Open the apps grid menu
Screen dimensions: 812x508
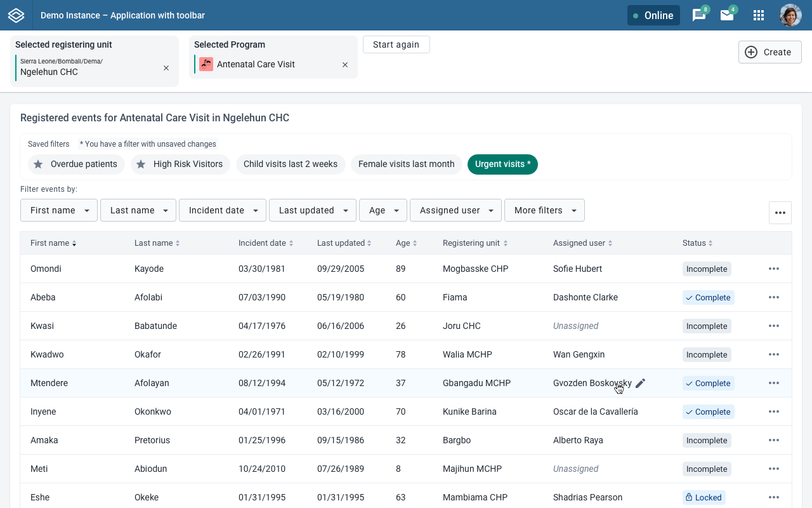[758, 15]
